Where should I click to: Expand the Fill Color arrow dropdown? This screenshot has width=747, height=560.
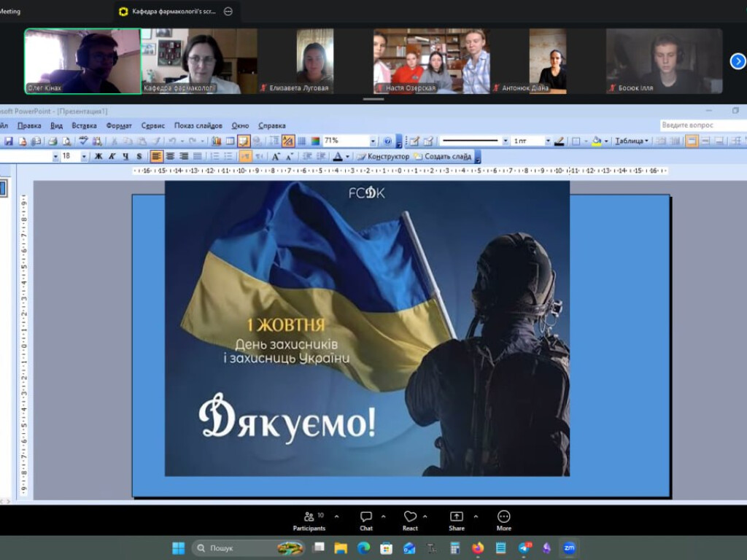pyautogui.click(x=606, y=141)
